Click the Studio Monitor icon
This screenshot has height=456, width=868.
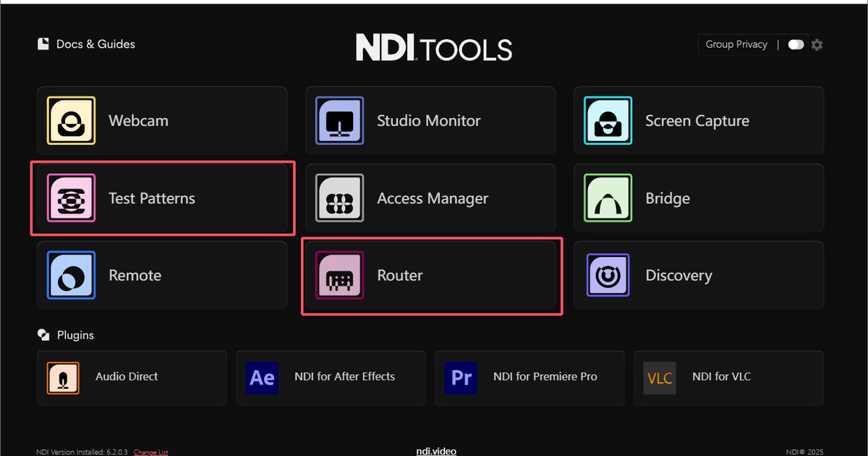coord(339,121)
